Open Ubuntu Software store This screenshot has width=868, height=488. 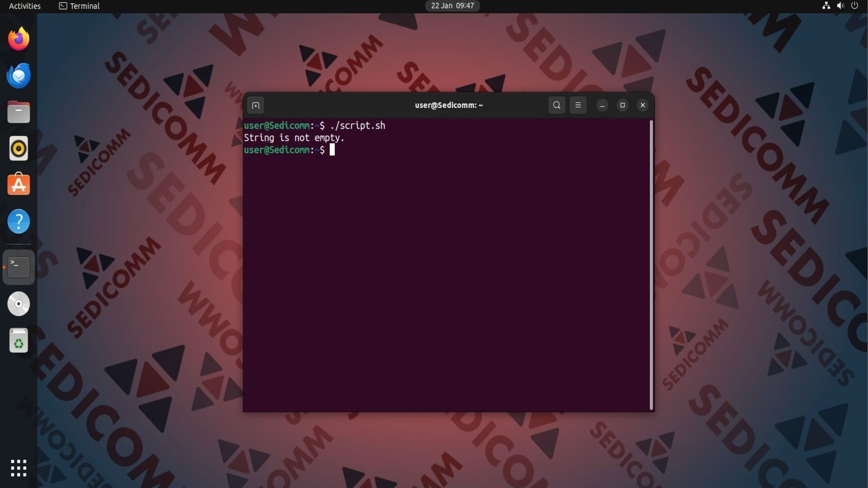[19, 185]
